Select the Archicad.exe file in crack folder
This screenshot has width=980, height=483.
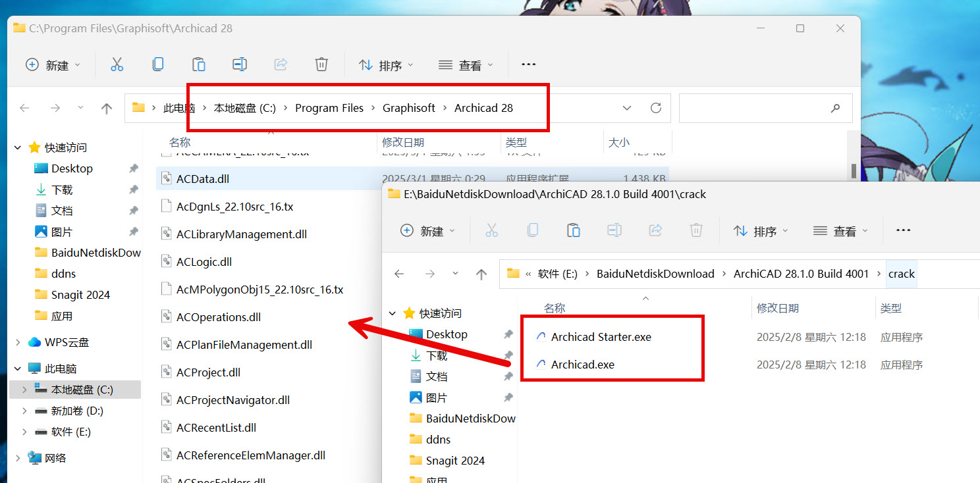tap(582, 365)
